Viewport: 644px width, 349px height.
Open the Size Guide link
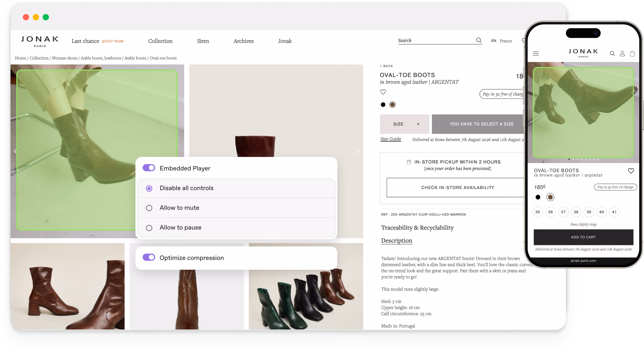[391, 139]
